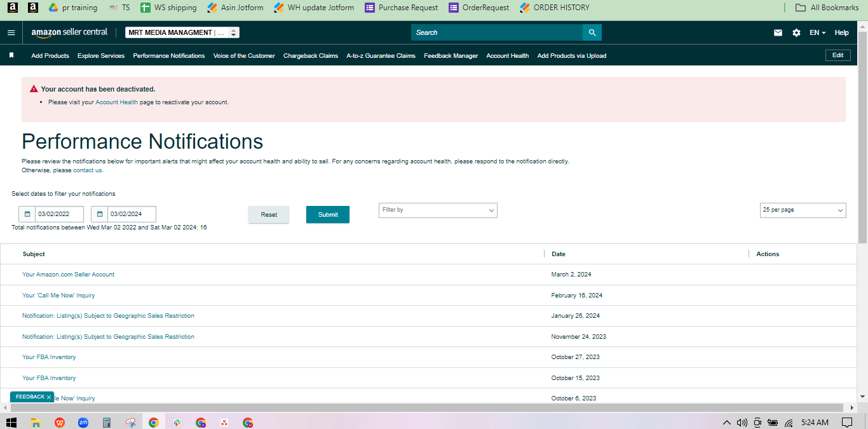Click the Submit button
Viewport: 868px width, 429px height.
328,215
